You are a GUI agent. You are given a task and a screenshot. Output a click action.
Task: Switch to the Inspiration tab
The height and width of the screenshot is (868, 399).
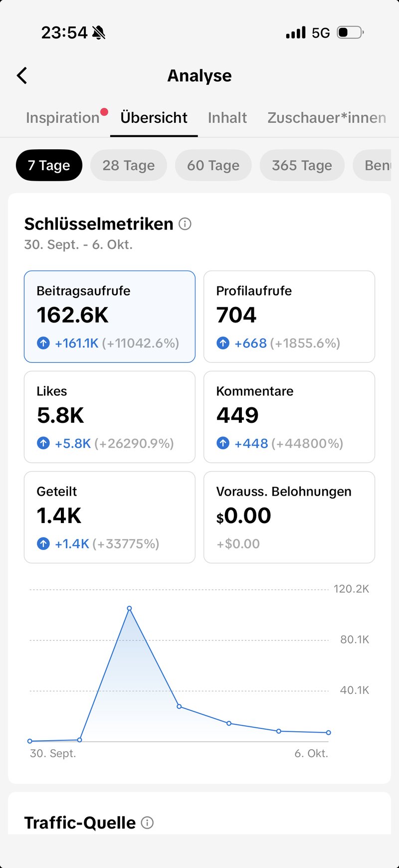[63, 118]
